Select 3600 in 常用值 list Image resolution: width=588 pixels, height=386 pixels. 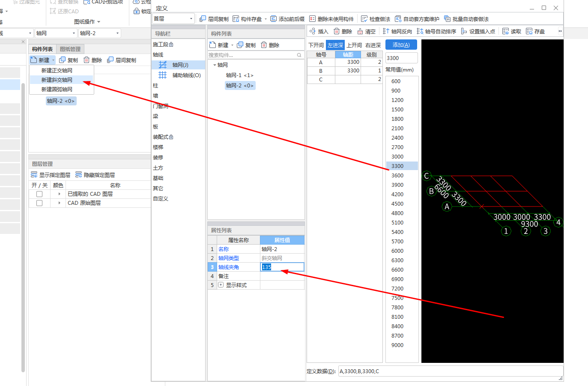point(402,176)
